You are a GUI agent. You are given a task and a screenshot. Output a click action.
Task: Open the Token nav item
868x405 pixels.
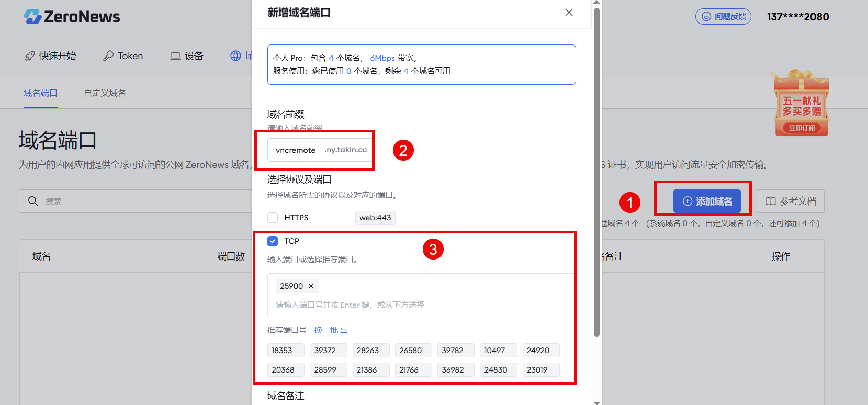click(123, 56)
